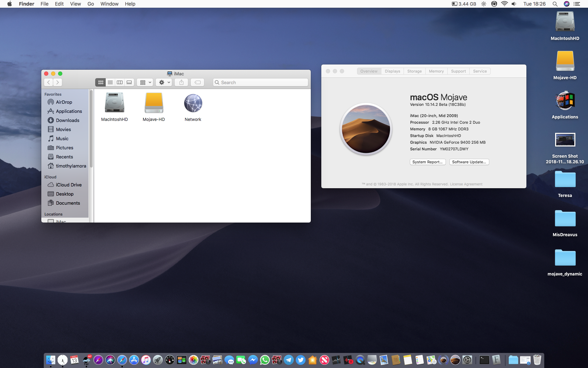The width and height of the screenshot is (588, 368).
Task: Open Twitter from the Dock
Action: (301, 360)
